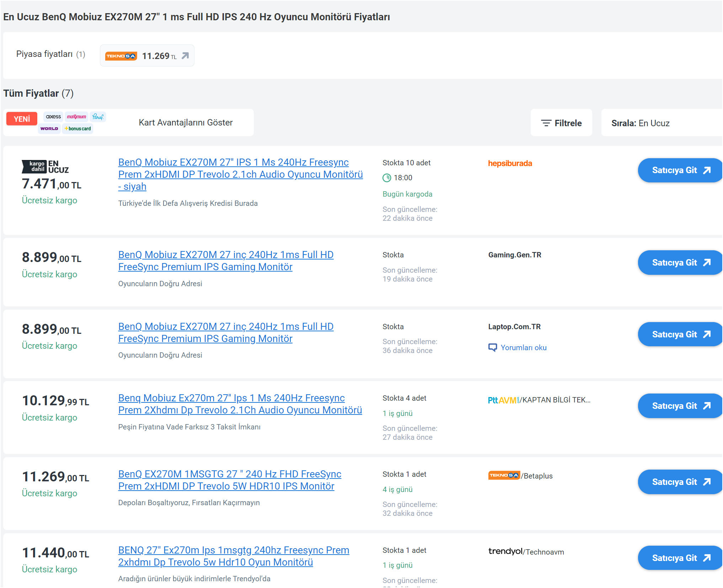Click the trendyol seller logo

point(505,551)
